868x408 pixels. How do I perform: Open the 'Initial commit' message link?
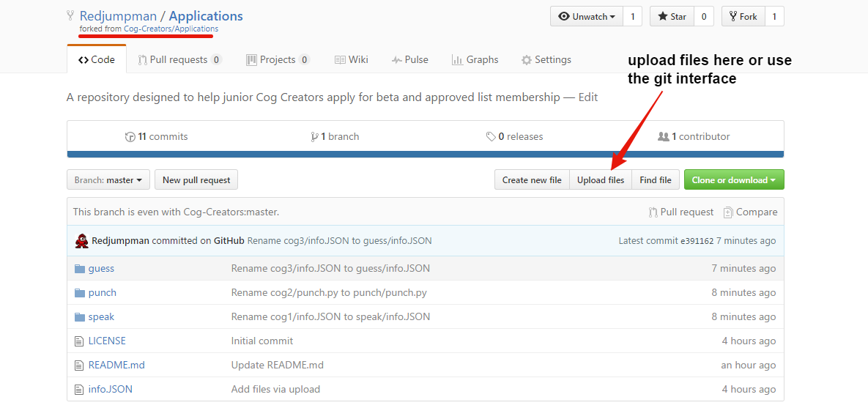click(x=261, y=341)
